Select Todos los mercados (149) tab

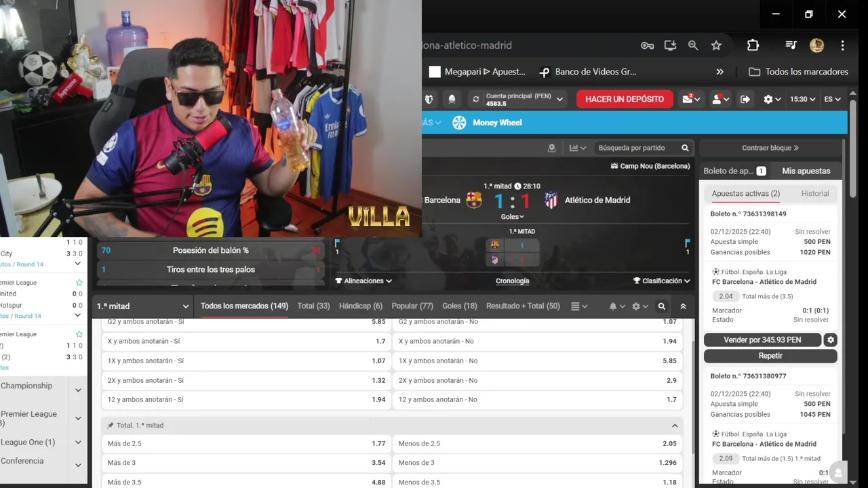tap(244, 306)
